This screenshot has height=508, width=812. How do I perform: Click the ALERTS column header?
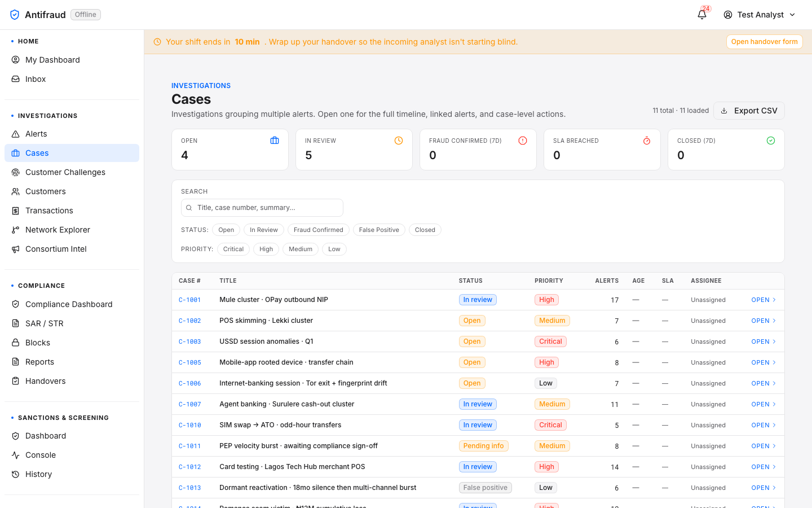[x=607, y=281]
